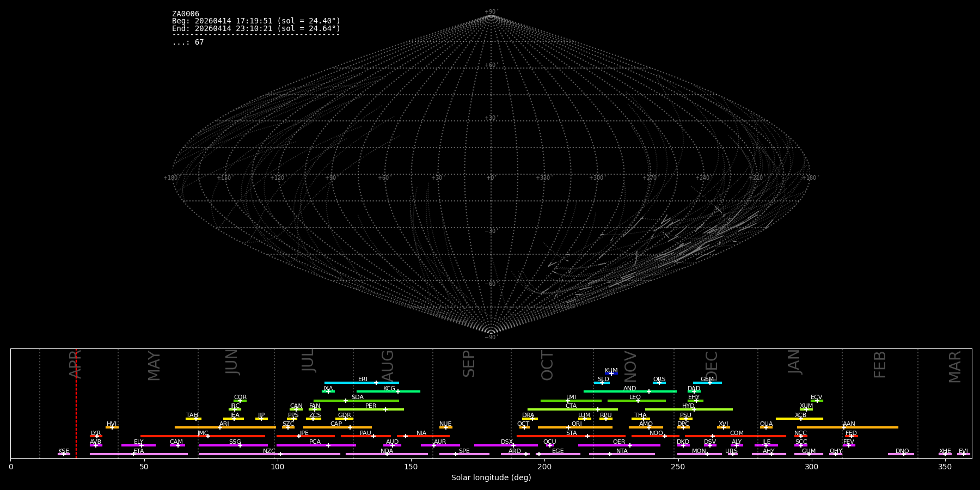Click the CAP shower label
The image size is (980, 490).
point(336,424)
